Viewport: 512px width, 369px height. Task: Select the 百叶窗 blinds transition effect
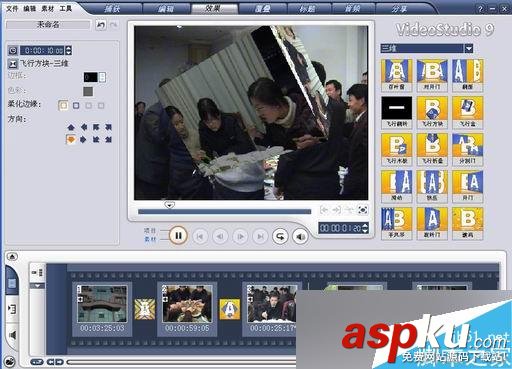point(396,75)
